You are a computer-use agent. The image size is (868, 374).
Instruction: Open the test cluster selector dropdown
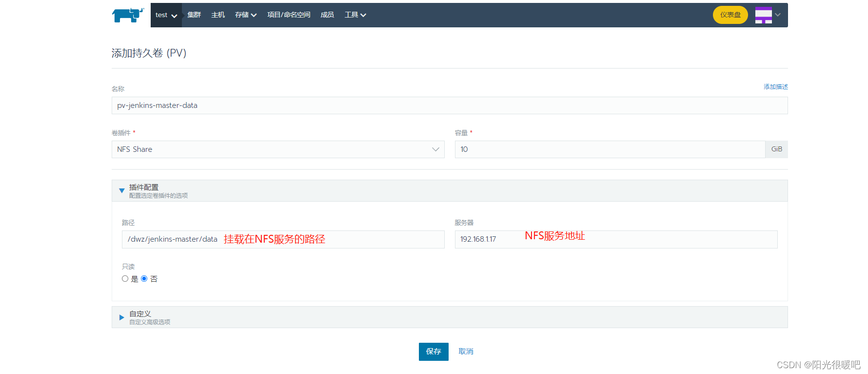click(x=166, y=15)
